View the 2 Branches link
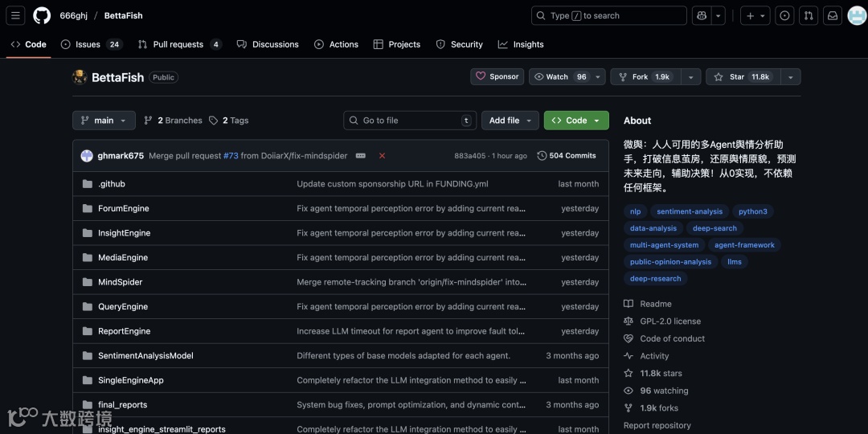868x434 pixels. coord(174,120)
